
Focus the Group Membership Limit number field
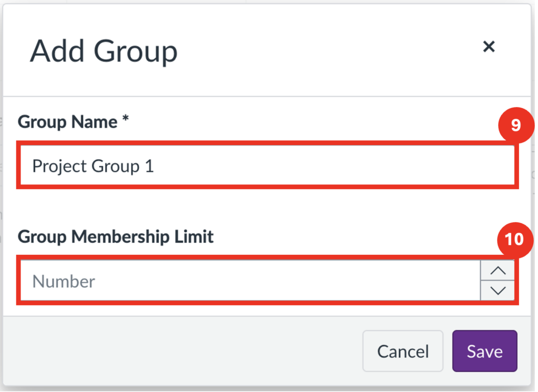coord(247,282)
